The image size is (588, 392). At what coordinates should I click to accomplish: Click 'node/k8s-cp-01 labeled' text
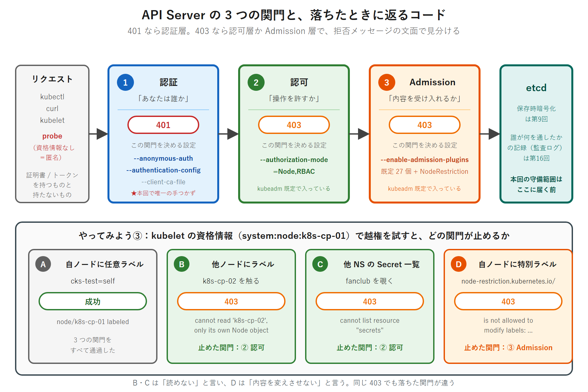click(x=93, y=322)
